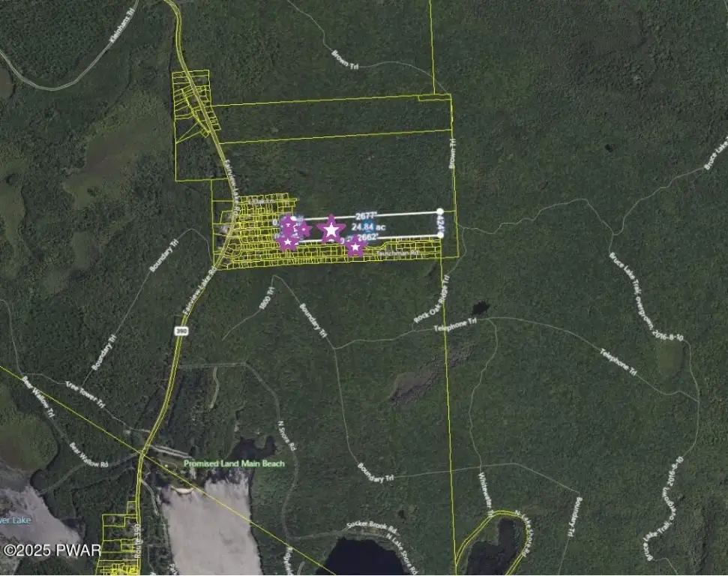Click the top-right white measurement vertex
The width and height of the screenshot is (728, 576).
[x=440, y=212]
